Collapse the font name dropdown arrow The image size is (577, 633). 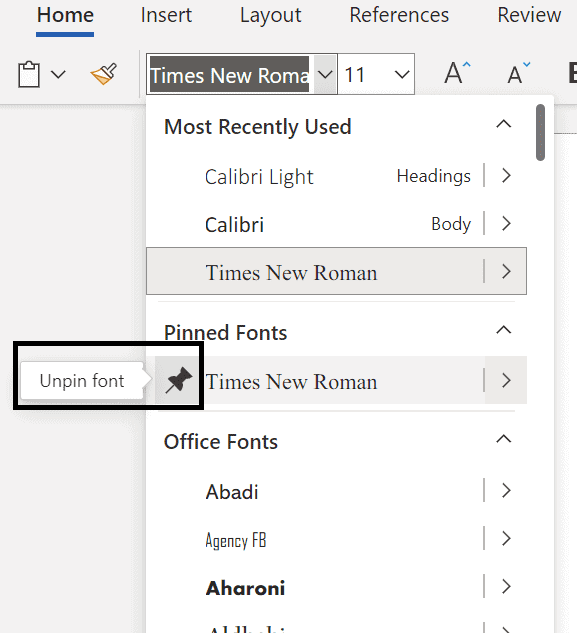tap(325, 74)
